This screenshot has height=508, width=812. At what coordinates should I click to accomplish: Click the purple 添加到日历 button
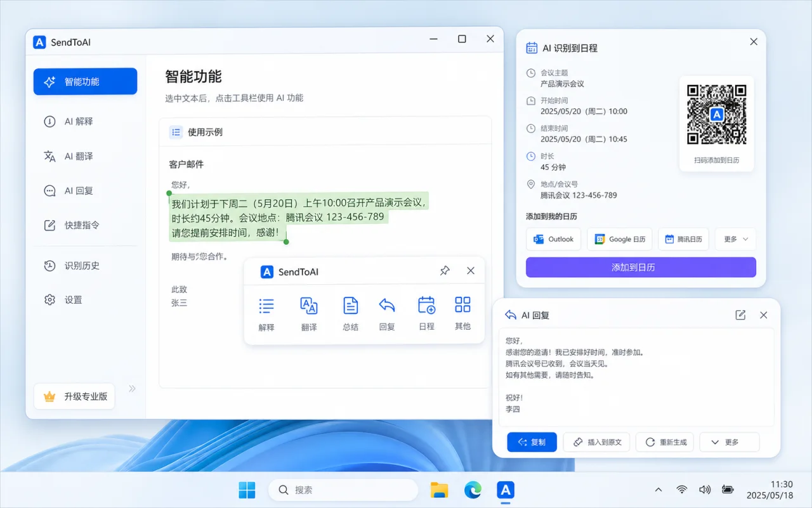[x=641, y=267]
